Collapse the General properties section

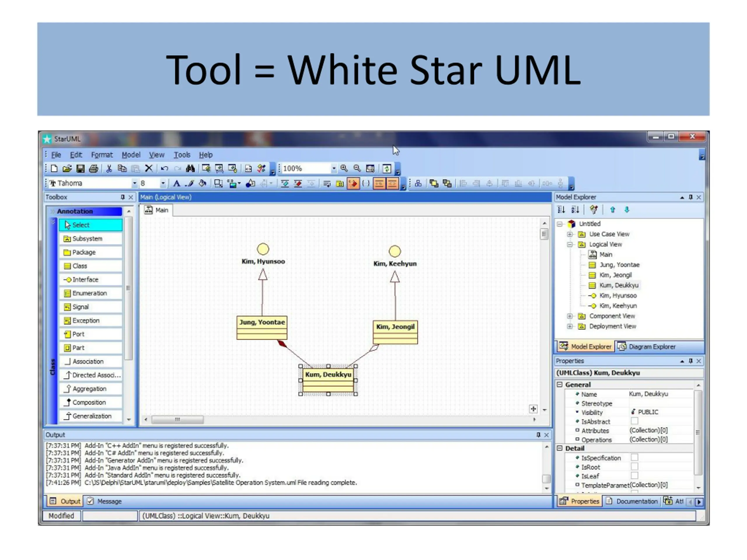560,384
